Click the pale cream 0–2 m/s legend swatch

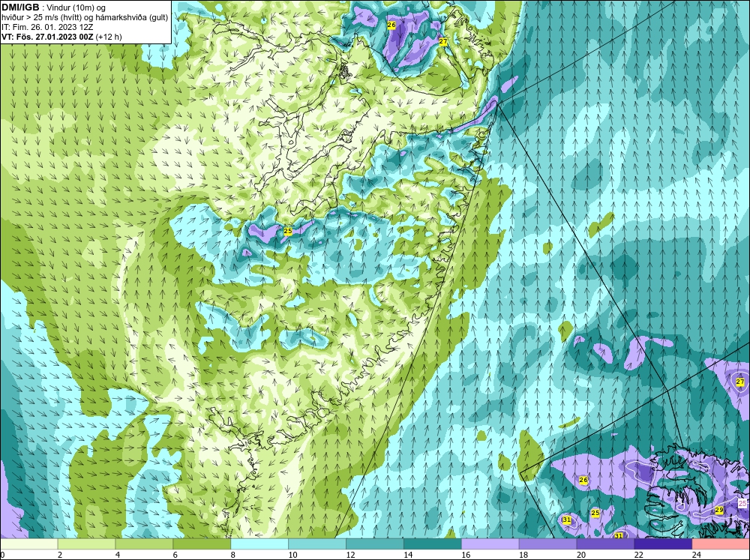(28, 544)
